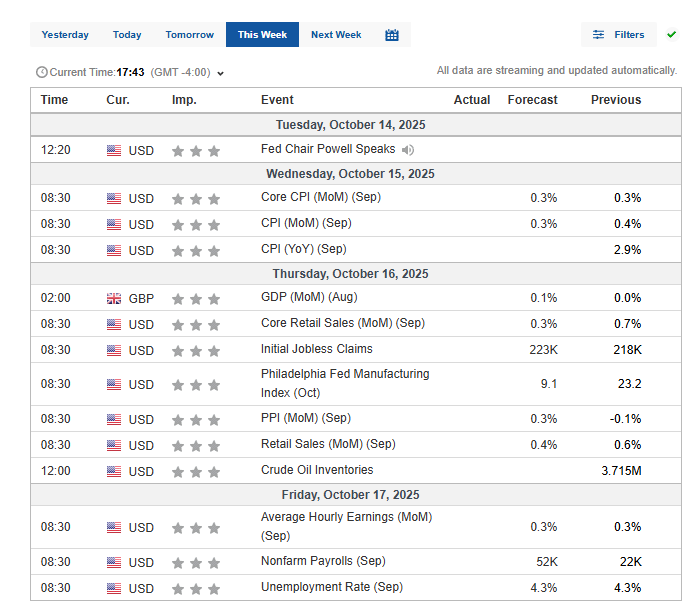Click importance stars for Core CPI (MoM)
The width and height of the screenshot is (695, 611).
click(196, 199)
